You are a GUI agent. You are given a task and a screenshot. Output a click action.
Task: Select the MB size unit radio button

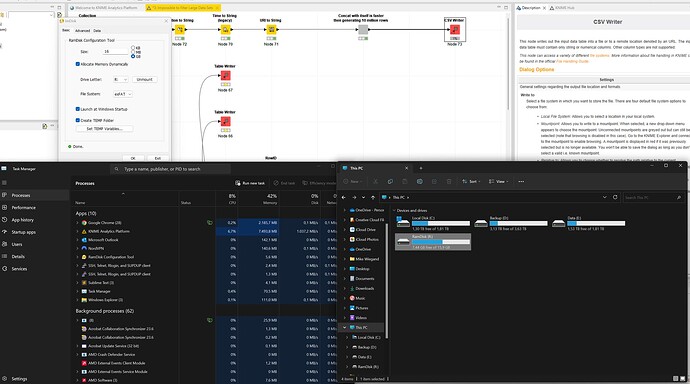click(133, 52)
